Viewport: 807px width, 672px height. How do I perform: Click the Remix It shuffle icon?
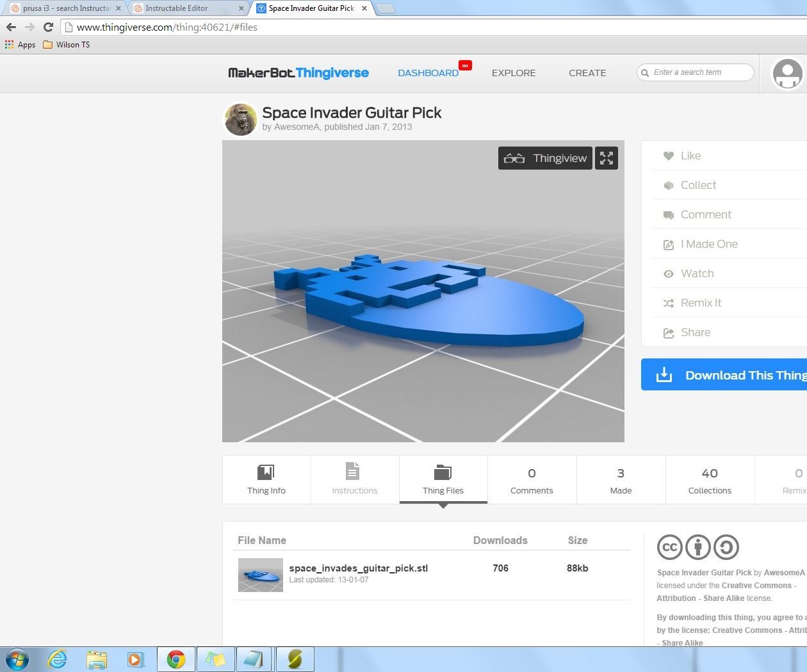[x=669, y=303]
